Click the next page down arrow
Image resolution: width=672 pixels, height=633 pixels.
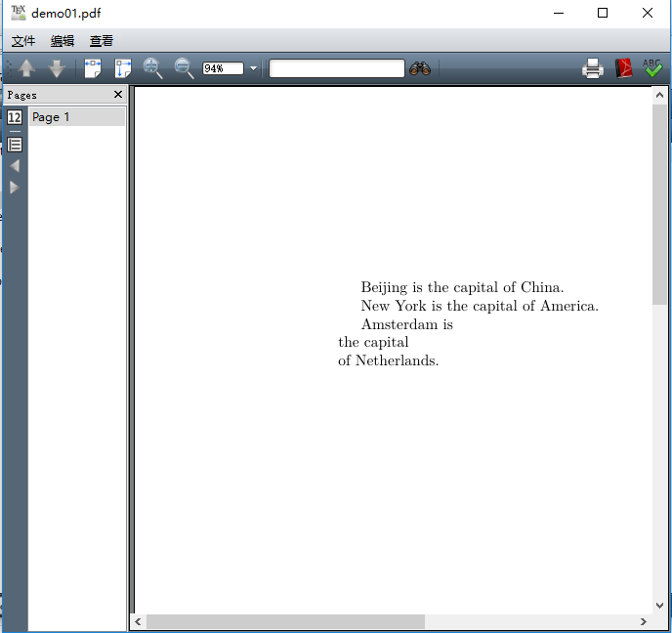click(57, 68)
